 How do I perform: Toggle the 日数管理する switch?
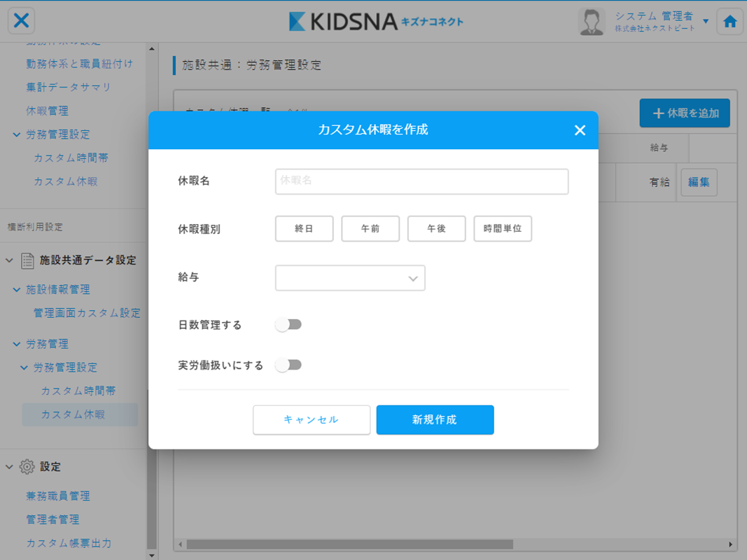pyautogui.click(x=288, y=325)
